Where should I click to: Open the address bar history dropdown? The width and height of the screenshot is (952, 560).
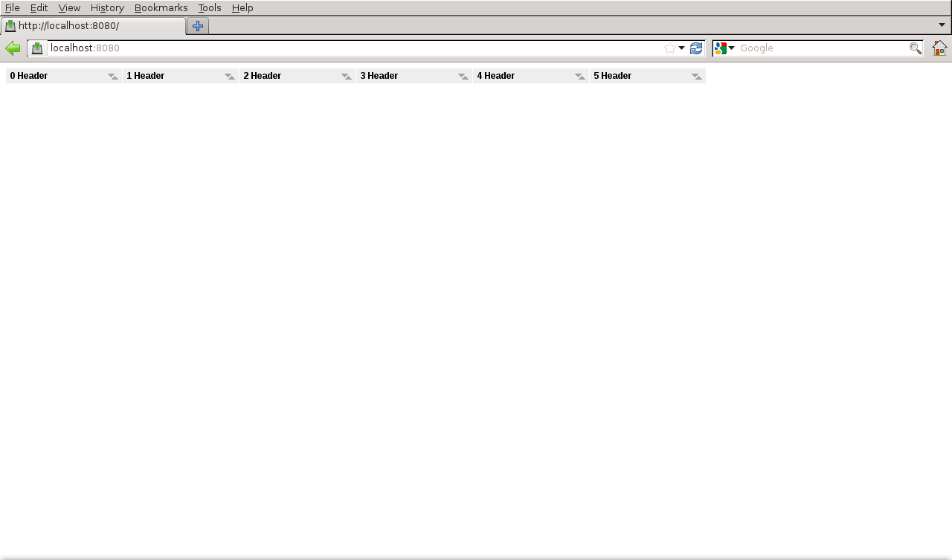click(681, 48)
